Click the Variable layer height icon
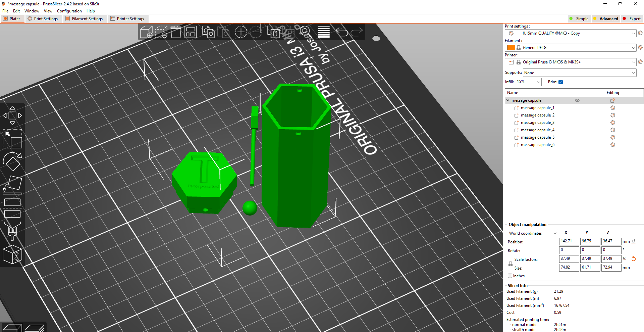This screenshot has width=644, height=332. [324, 32]
